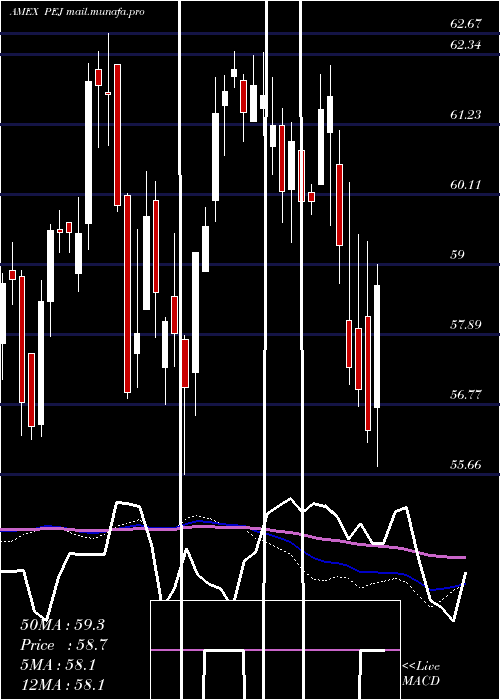500x700 pixels.
Task: Click the 55.66 price axis label
Action: coord(466,464)
